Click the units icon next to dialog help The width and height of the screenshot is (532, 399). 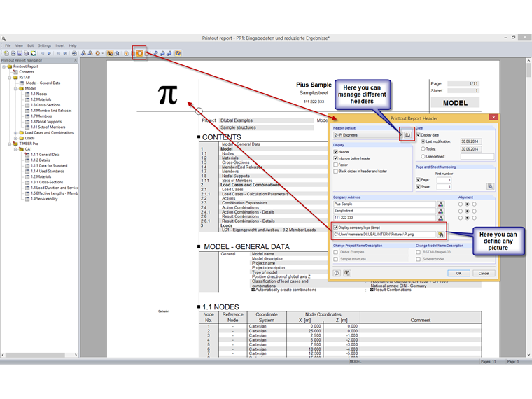[x=347, y=273]
